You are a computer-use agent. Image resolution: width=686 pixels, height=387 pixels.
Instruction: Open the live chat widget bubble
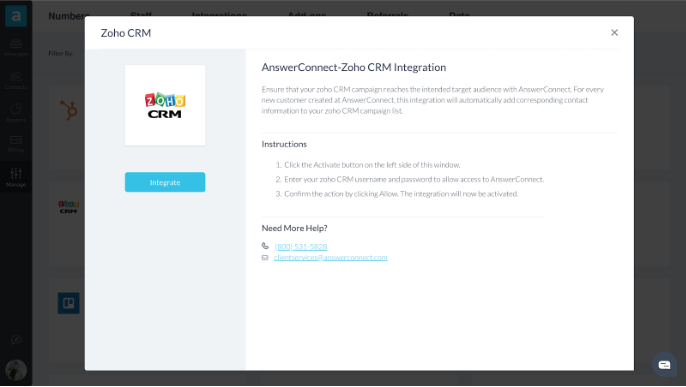[664, 365]
